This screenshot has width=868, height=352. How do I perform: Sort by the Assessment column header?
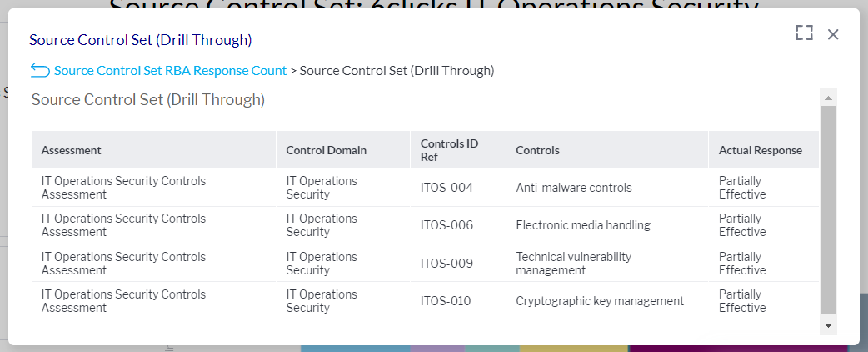(x=72, y=151)
